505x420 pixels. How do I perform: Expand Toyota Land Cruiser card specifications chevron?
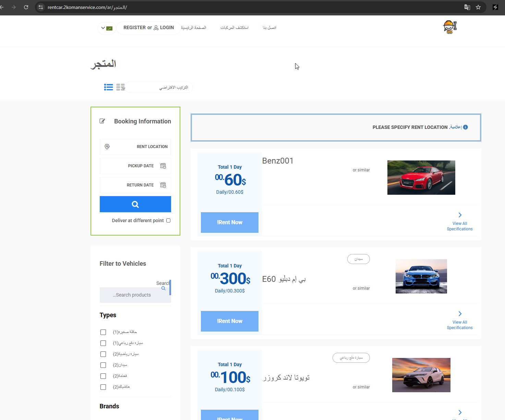[x=460, y=412]
